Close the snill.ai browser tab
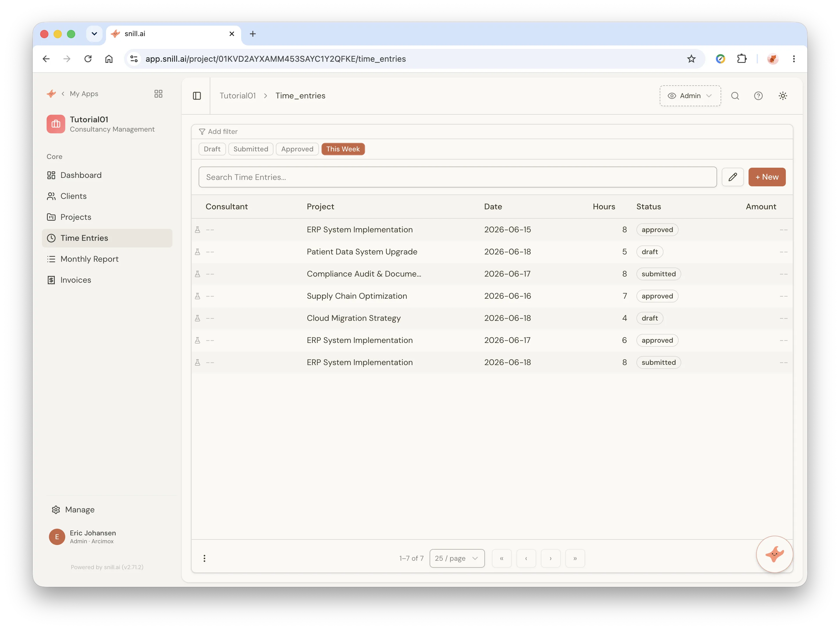The image size is (840, 630). coord(232,34)
